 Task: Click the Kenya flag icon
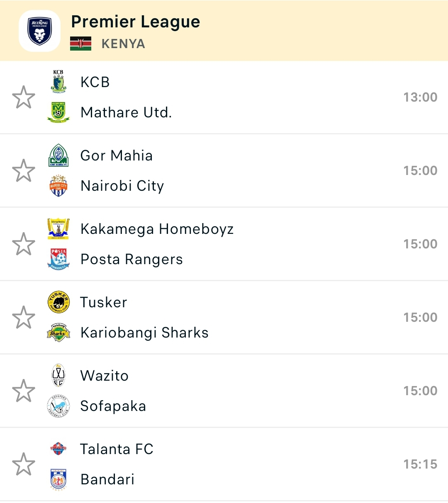[x=80, y=44]
